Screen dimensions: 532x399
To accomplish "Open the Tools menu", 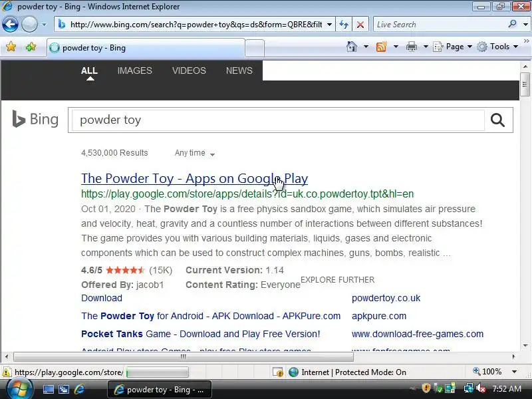I will pos(497,47).
